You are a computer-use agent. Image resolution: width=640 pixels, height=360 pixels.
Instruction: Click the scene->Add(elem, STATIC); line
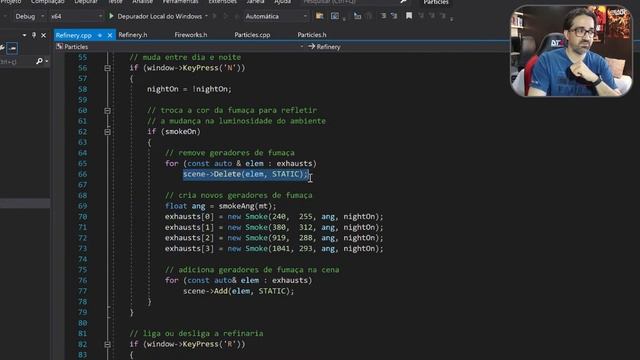coord(238,291)
